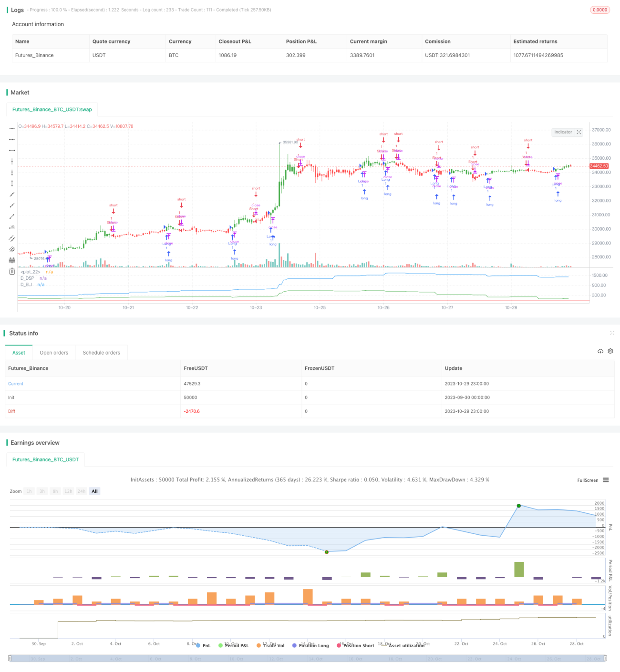Viewport: 620px width, 672px height.
Task: Collapse the Status info panel icon
Action: pos(612,333)
